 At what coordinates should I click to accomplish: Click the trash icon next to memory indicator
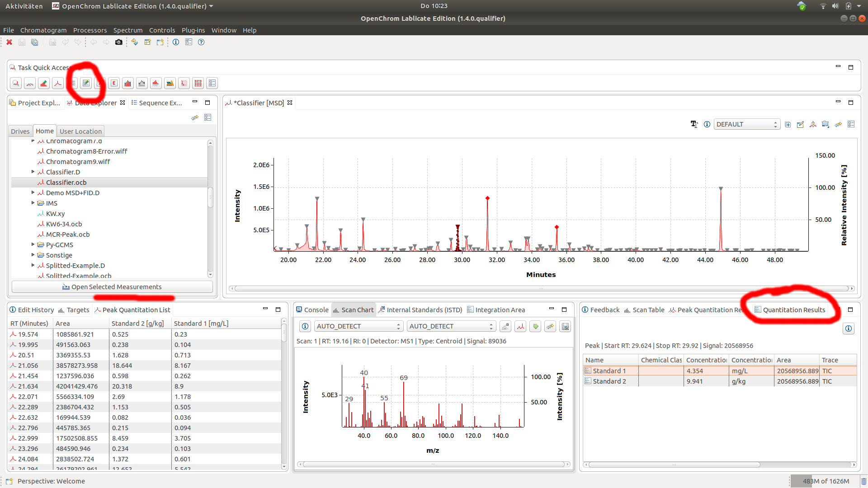pos(863,481)
